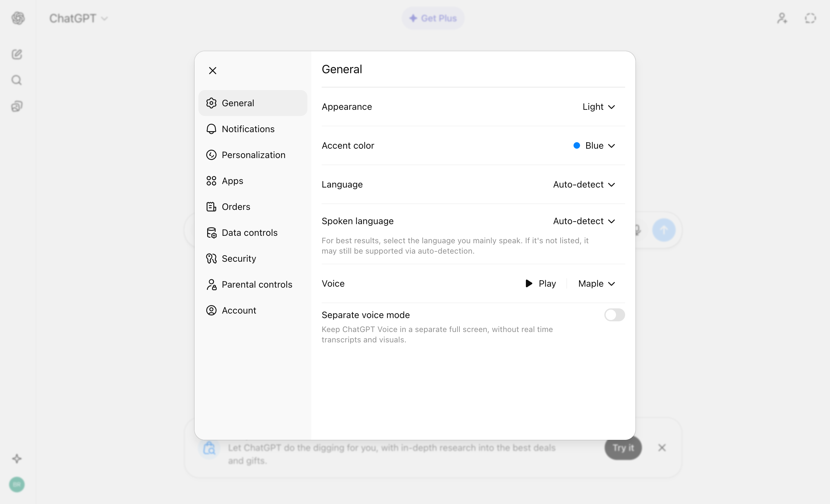Go to the Apps settings tab
830x504 pixels.
tap(253, 181)
